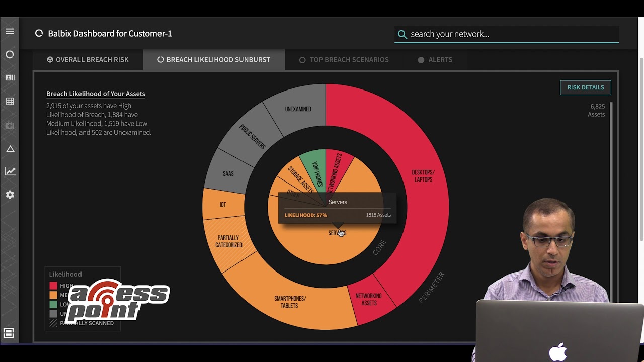Viewport: 644px width, 362px height.
Task: Click the green Low legend swatch
Action: click(x=53, y=304)
